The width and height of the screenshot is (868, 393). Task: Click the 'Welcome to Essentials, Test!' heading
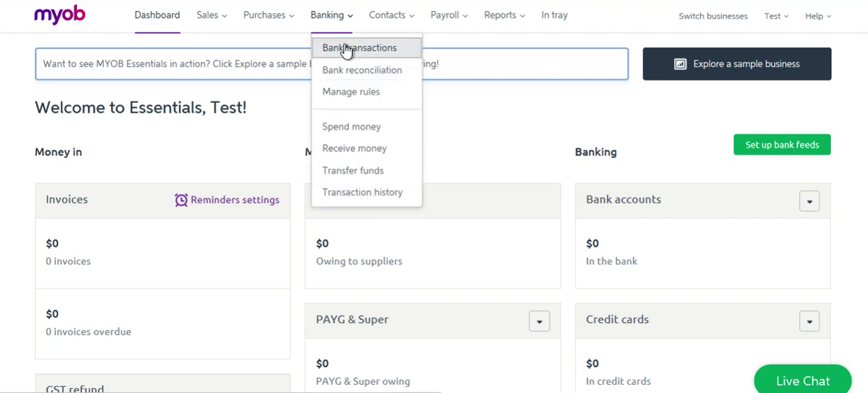pos(141,107)
